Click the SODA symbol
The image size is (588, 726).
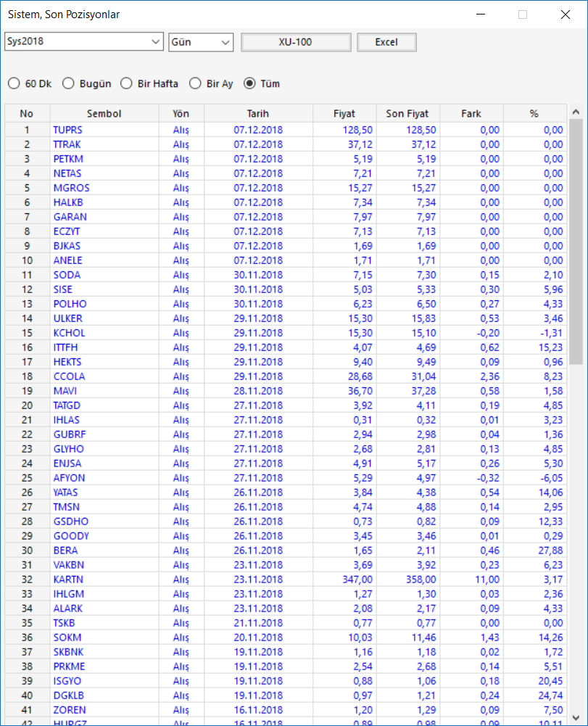[67, 275]
